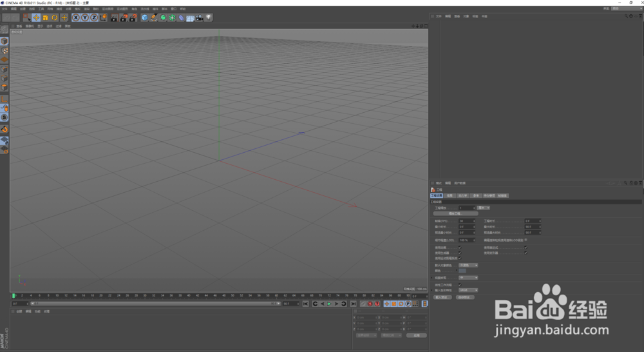
Task: Add a Camera object
Action: pyautogui.click(x=199, y=17)
